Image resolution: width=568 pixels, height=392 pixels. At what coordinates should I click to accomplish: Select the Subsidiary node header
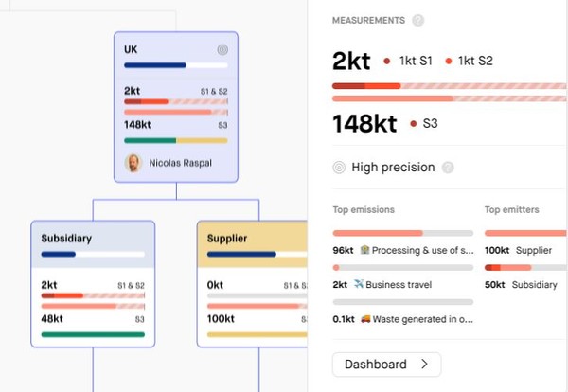pyautogui.click(x=67, y=239)
